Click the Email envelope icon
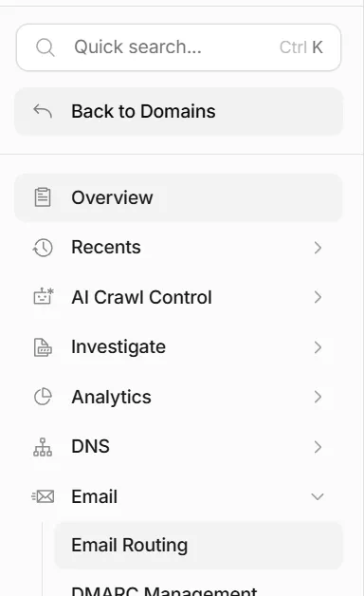Image resolution: width=364 pixels, height=596 pixels. pyautogui.click(x=43, y=496)
